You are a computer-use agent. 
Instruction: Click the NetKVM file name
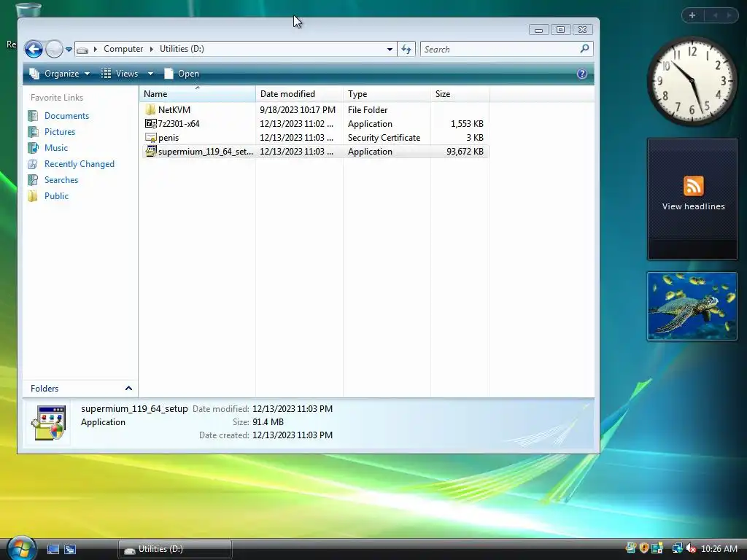(x=174, y=110)
